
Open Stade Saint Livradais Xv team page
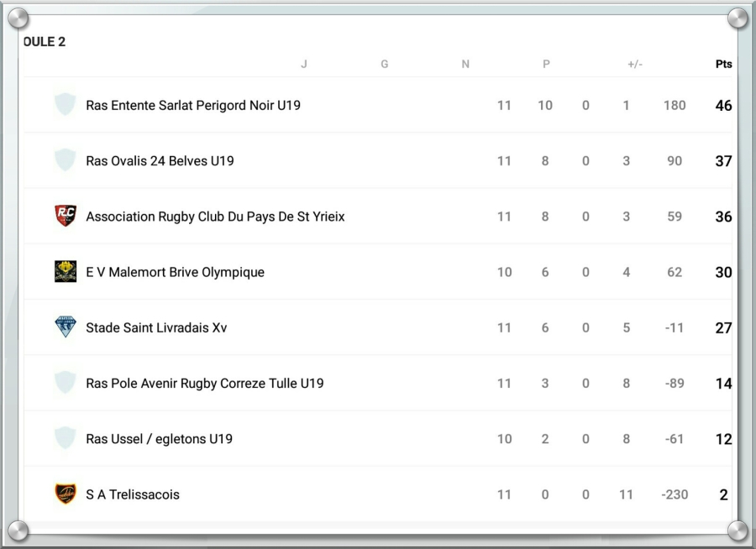coord(156,327)
